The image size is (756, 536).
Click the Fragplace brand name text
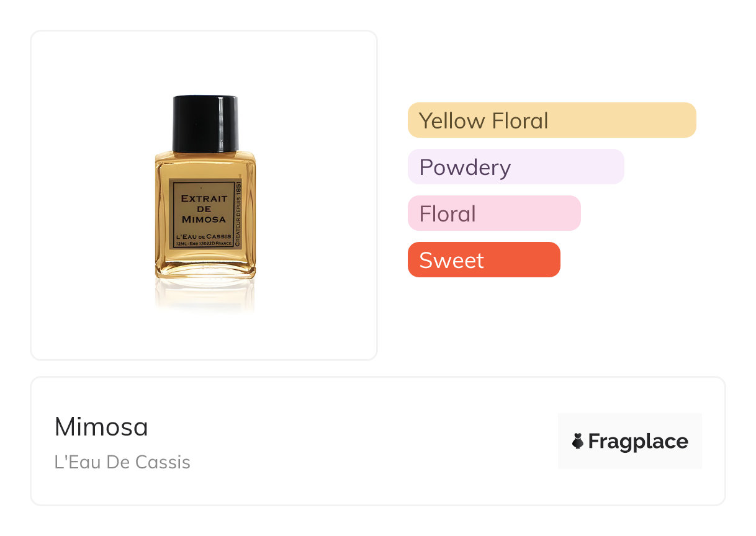[638, 441]
